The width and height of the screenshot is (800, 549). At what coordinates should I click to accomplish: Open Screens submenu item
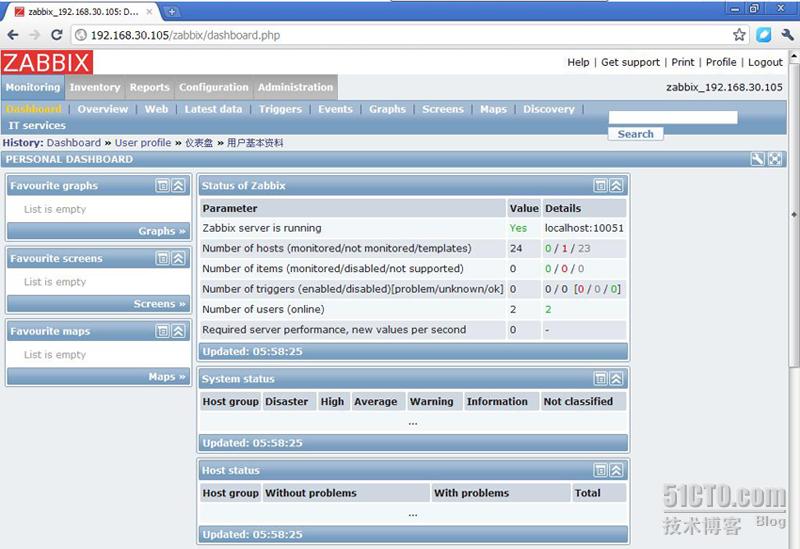coord(443,109)
